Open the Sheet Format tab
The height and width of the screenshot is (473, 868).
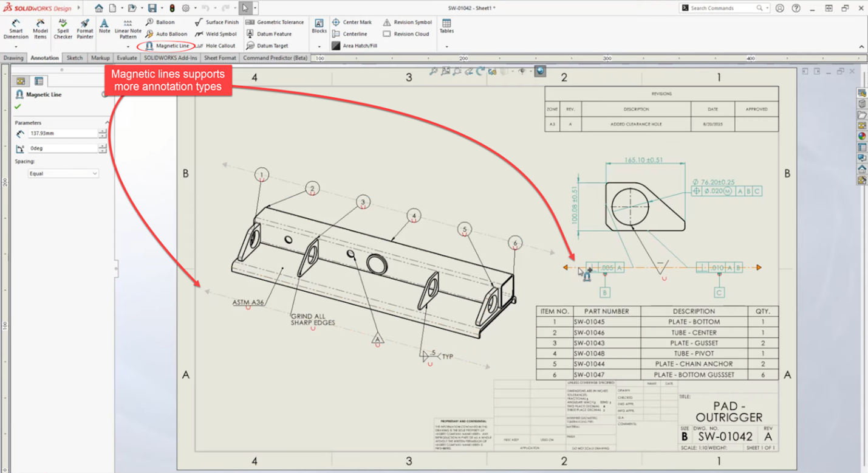point(219,58)
